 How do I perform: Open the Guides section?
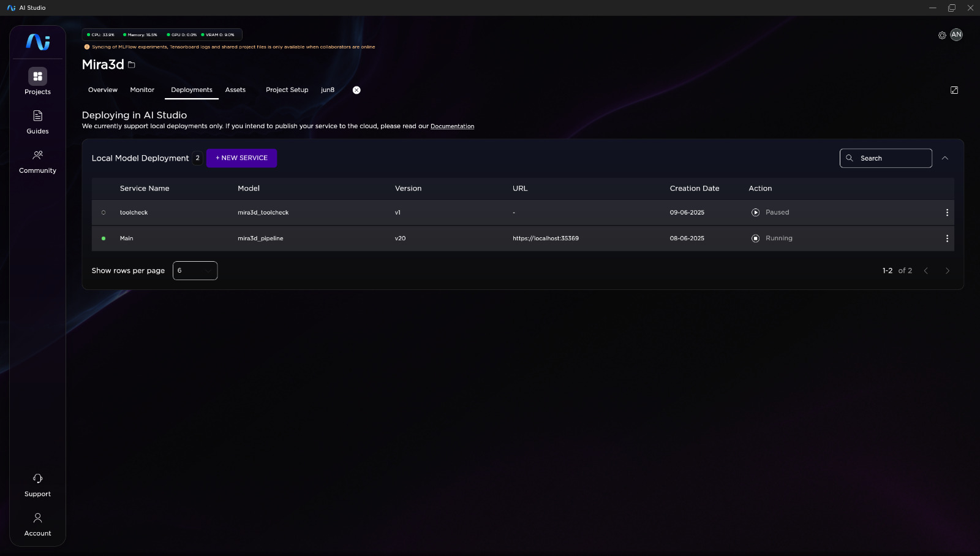coord(37,121)
